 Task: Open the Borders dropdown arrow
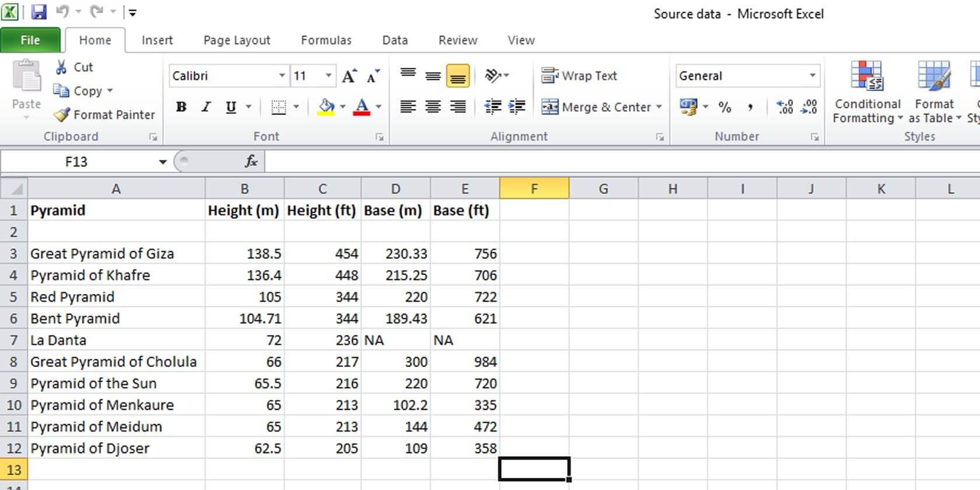pos(296,107)
